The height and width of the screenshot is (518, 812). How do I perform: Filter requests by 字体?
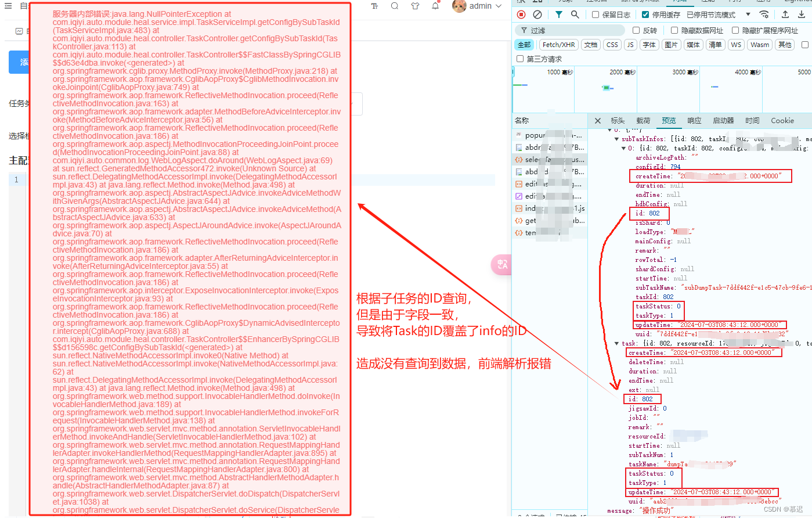649,45
